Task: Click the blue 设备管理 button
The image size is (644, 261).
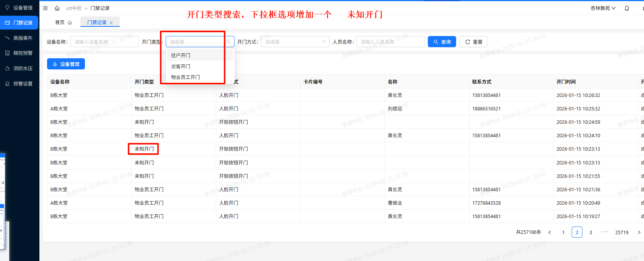Action: coord(66,64)
